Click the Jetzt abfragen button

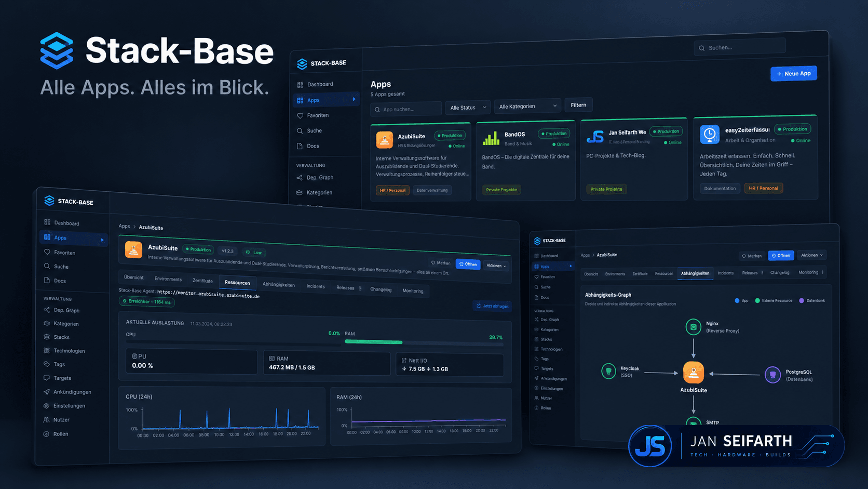coord(492,306)
